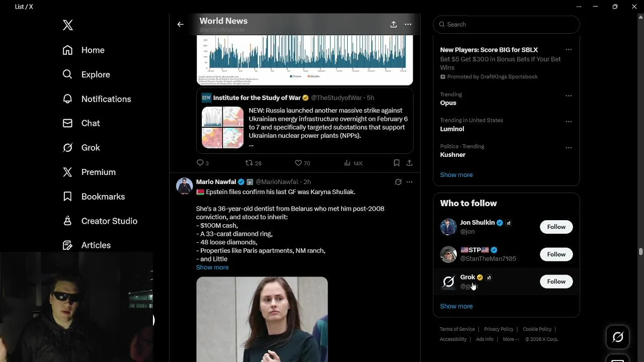Open Jon Shulkin's profile avatar

point(448,227)
